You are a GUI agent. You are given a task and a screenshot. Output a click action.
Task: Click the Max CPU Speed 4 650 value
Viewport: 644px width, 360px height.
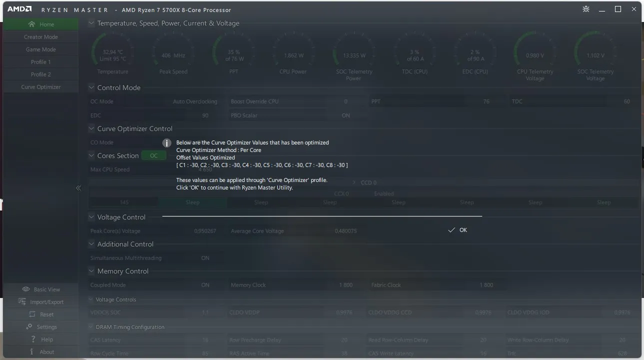pos(205,169)
